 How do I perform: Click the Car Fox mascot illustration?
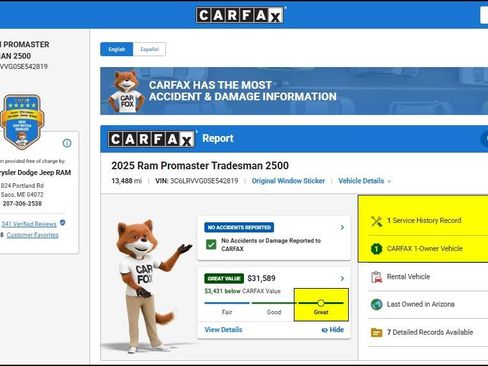(148, 287)
